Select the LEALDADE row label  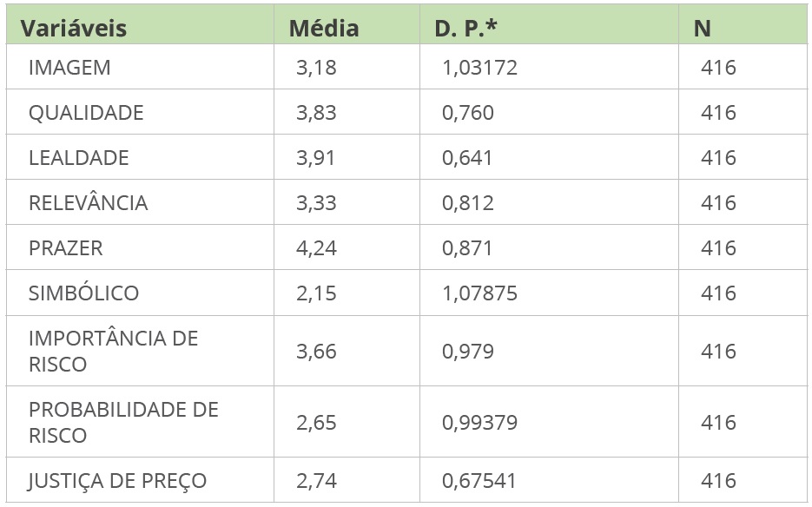[78, 158]
